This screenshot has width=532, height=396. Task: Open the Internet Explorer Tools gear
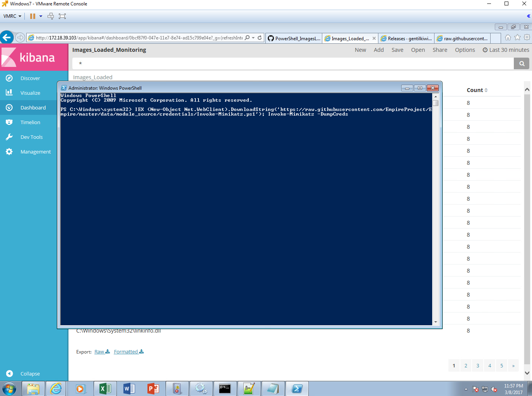pos(527,38)
